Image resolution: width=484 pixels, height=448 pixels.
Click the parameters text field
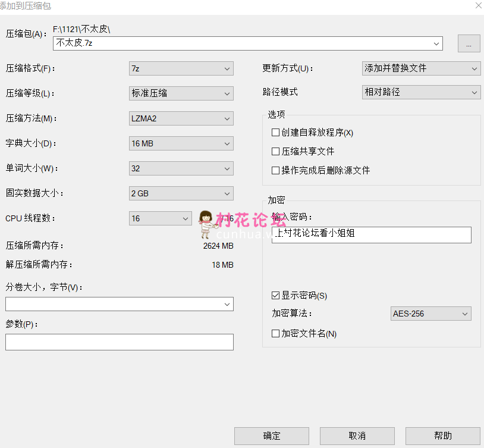pos(119,342)
